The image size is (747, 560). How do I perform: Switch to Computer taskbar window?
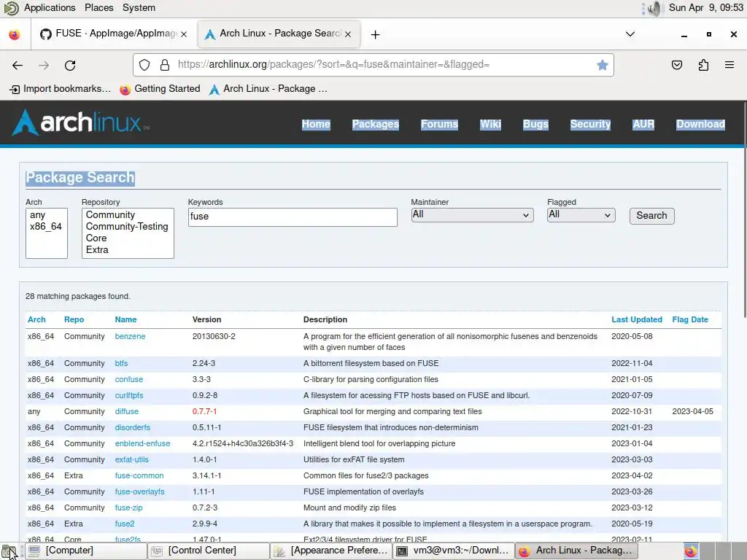[85, 551]
